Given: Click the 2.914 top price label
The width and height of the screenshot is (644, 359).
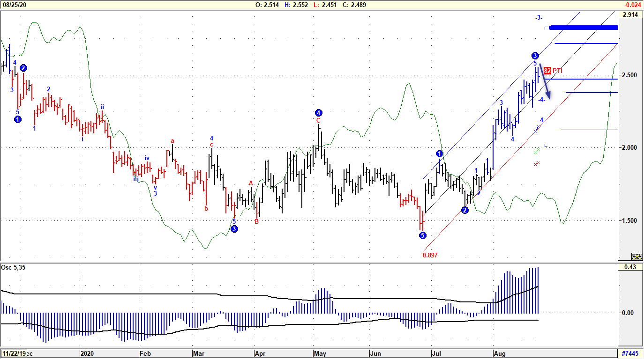Looking at the screenshot, I should [x=630, y=15].
